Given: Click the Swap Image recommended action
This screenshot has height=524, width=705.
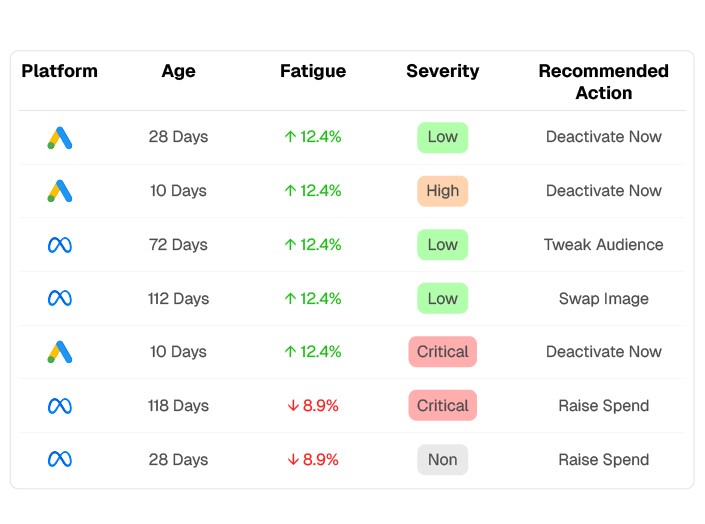Looking at the screenshot, I should 603,298.
